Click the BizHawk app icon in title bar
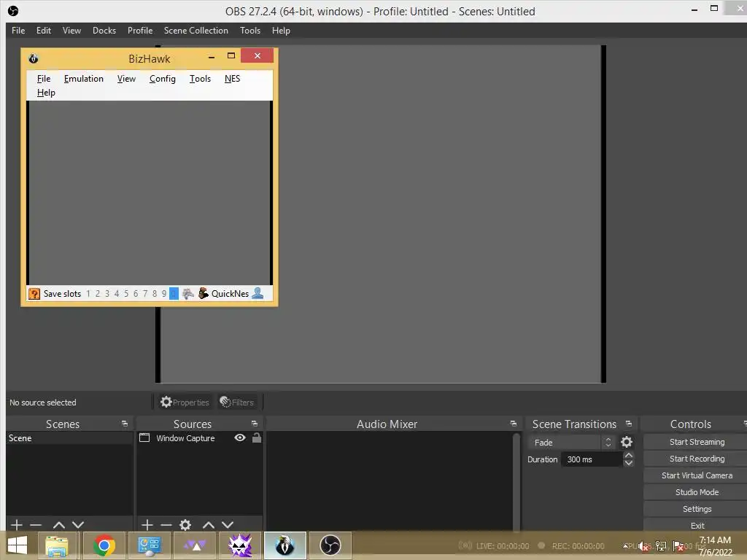Viewport: 747px width, 560px height. [x=34, y=58]
